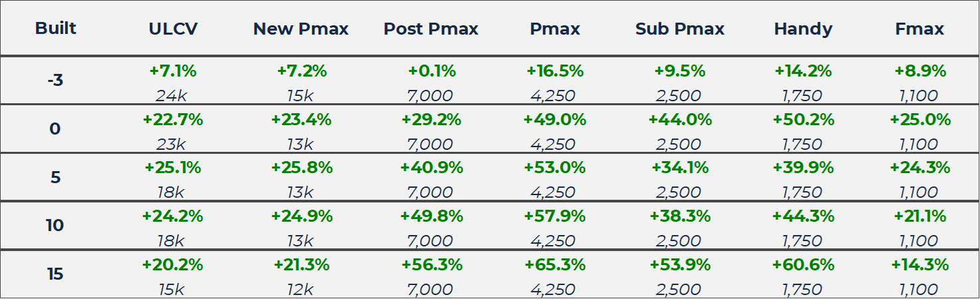Click the Post Pmax column header
Image resolution: width=980 pixels, height=299 pixels.
click(431, 29)
